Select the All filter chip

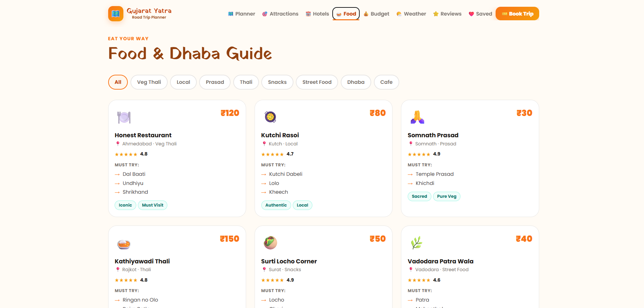(118, 82)
